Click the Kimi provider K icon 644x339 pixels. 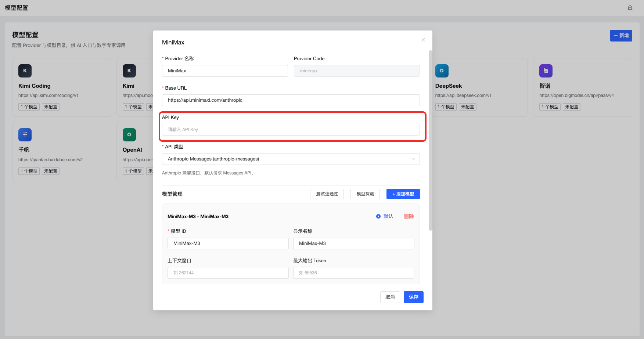[x=129, y=71]
